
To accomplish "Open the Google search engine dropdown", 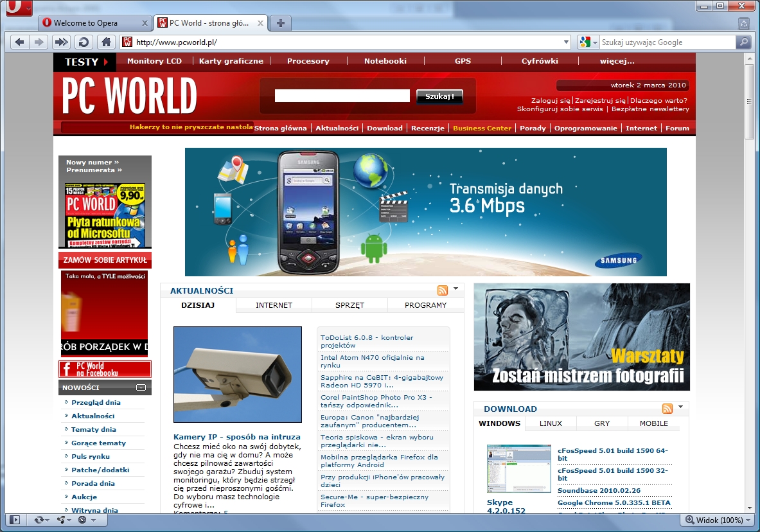I will 587,42.
